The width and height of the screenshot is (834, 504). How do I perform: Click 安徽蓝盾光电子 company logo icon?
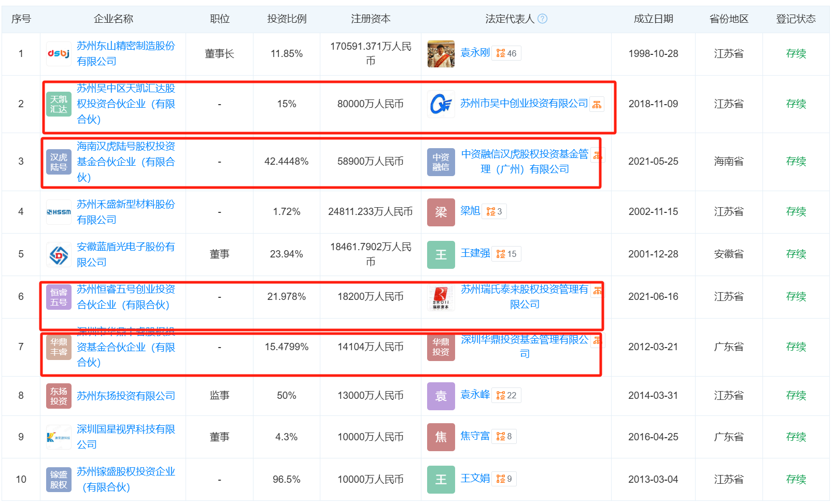point(59,254)
